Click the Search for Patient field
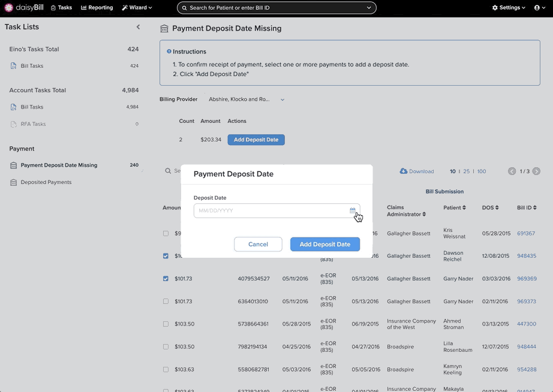The height and width of the screenshot is (392, 553). (277, 8)
